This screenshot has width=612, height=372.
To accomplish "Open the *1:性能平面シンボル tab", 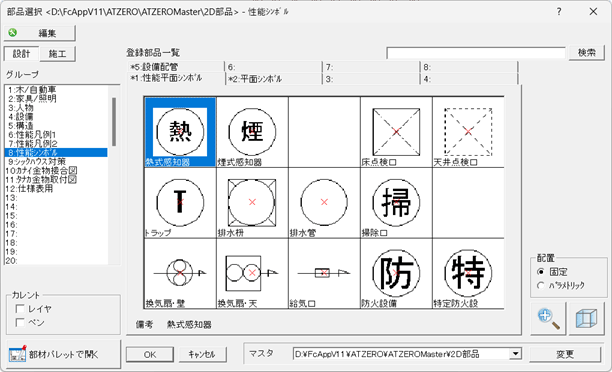I will pos(176,78).
